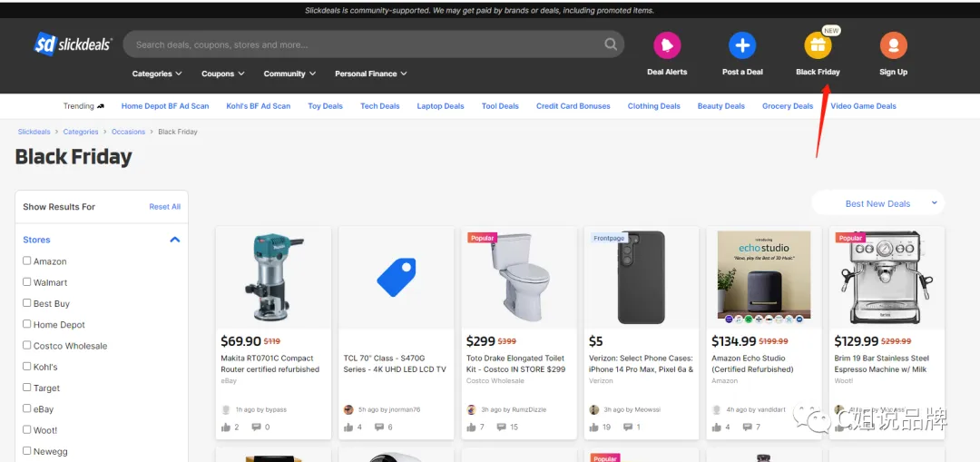Viewport: 980px width, 462px height.
Task: Open the Best New Deals sort dropdown
Action: (878, 203)
